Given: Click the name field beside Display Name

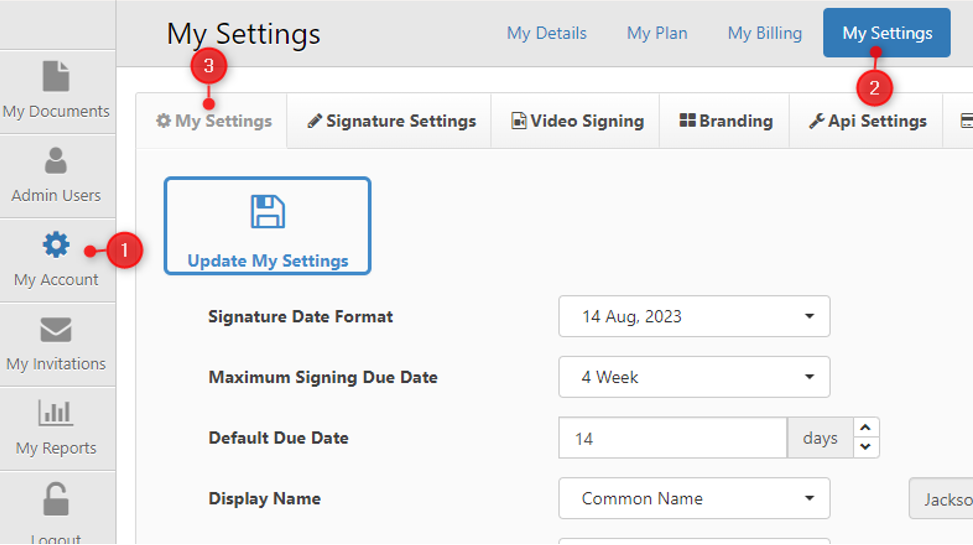Looking at the screenshot, I should pyautogui.click(x=941, y=498).
